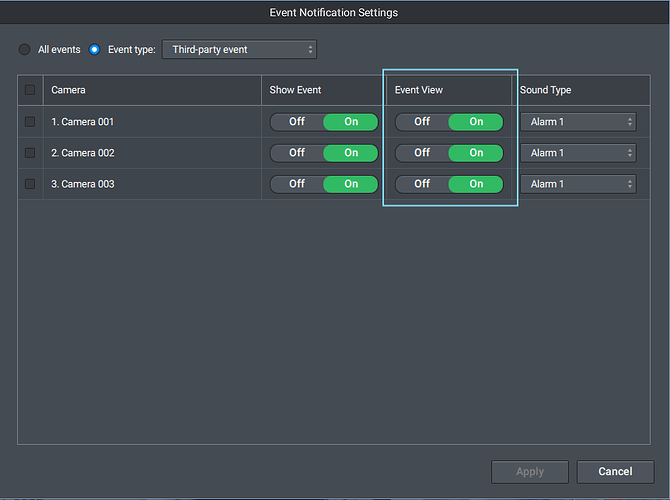Turn off Event View for Camera 003
670x500 pixels.
[422, 184]
